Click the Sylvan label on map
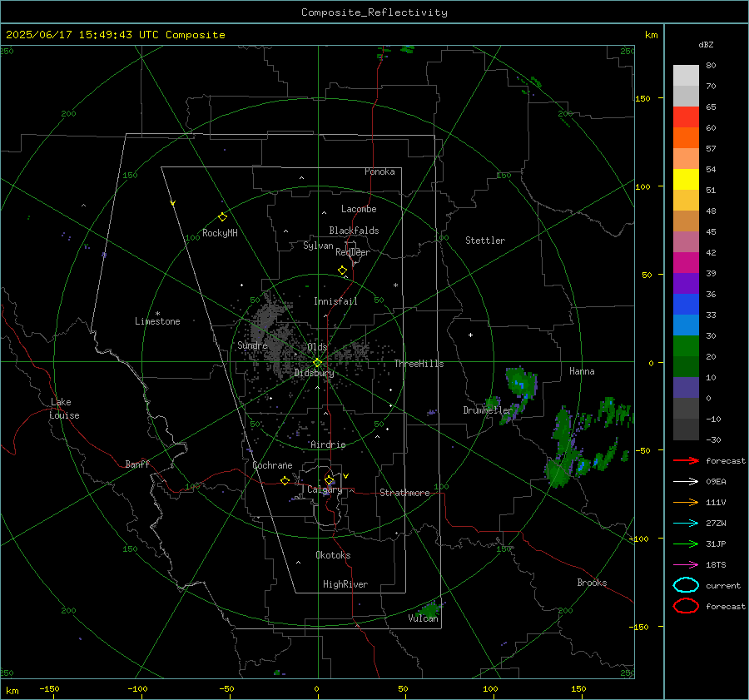 [x=318, y=246]
